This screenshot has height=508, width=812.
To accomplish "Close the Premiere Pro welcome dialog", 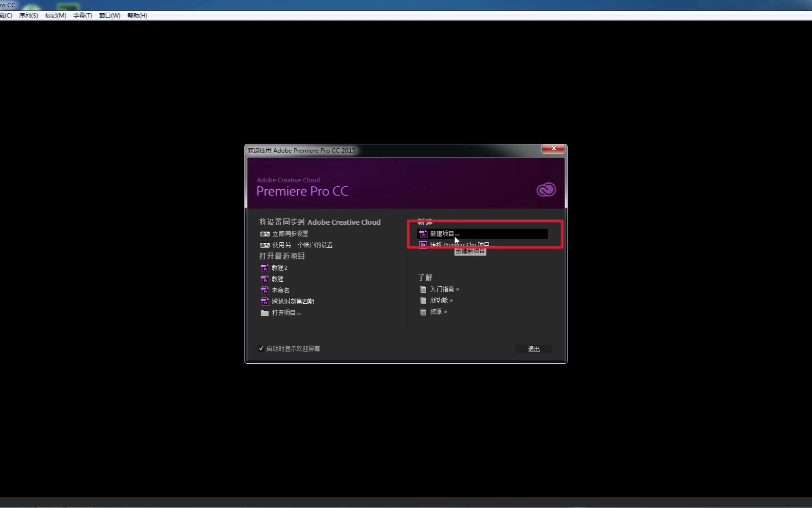I will (553, 148).
